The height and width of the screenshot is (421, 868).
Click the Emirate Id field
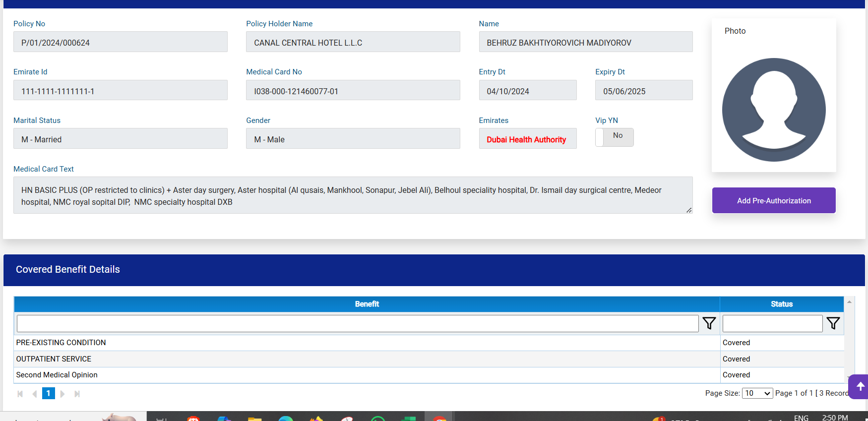tap(121, 90)
